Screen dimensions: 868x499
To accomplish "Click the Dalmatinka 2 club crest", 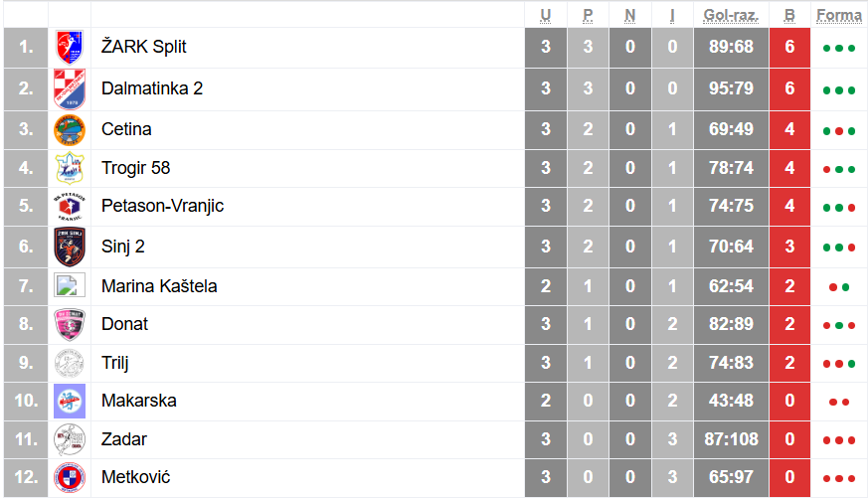I will click(70, 88).
